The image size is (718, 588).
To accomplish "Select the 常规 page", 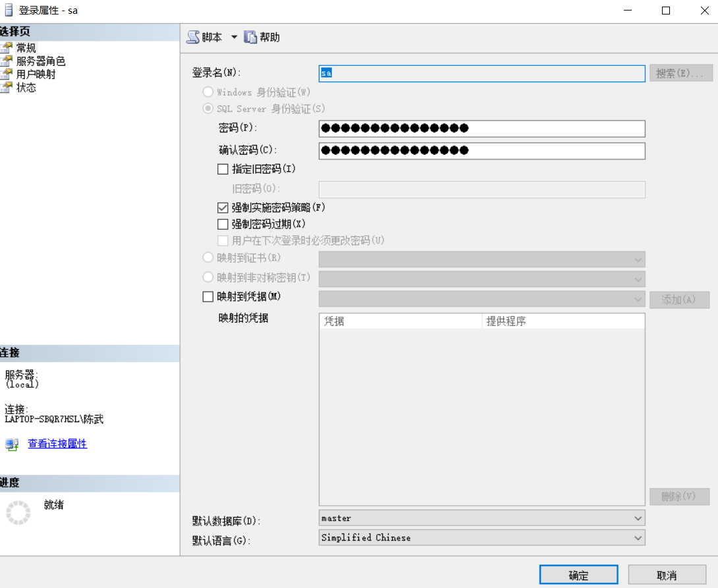I will tap(26, 47).
